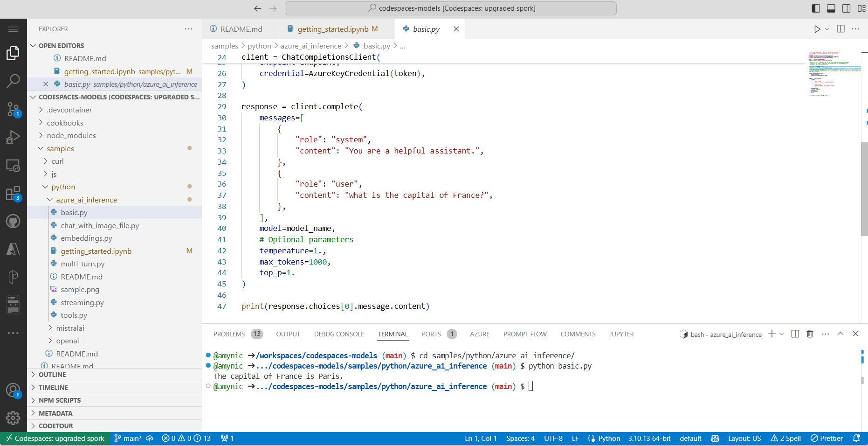Image resolution: width=868 pixels, height=446 pixels.
Task: Open the Search view in activity bar
Action: pos(13,81)
